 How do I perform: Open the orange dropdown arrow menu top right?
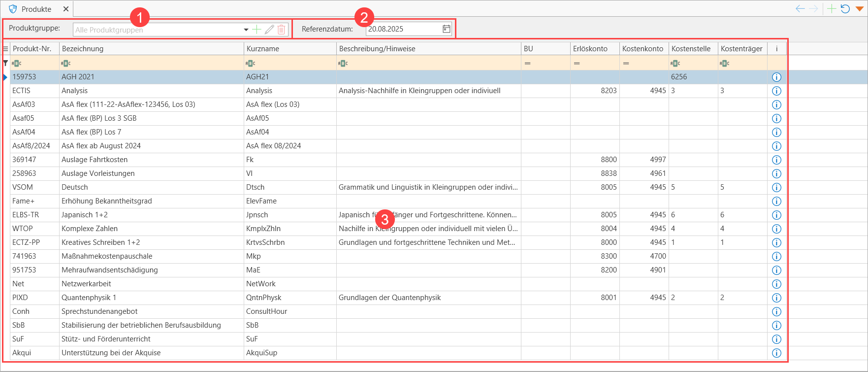(860, 9)
